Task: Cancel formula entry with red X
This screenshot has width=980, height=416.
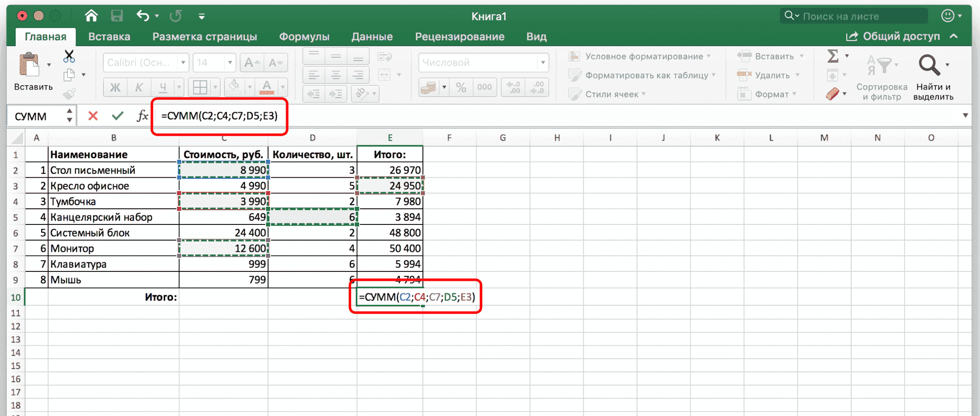Action: (93, 116)
